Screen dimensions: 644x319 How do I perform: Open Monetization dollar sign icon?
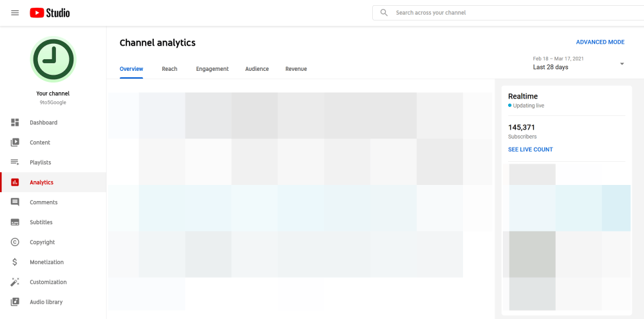[15, 262]
